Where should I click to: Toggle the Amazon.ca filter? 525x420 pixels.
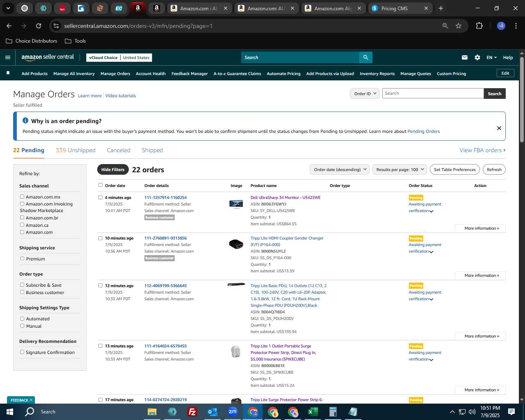[x=22, y=225]
